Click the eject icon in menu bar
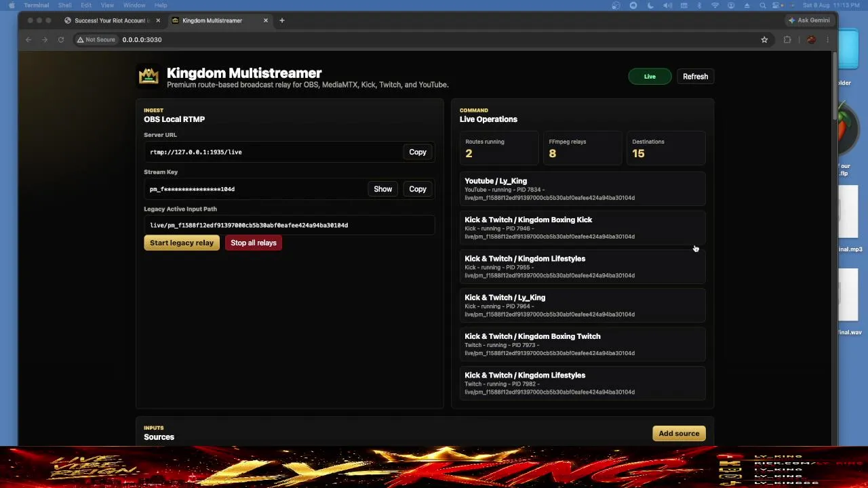 tap(747, 5)
